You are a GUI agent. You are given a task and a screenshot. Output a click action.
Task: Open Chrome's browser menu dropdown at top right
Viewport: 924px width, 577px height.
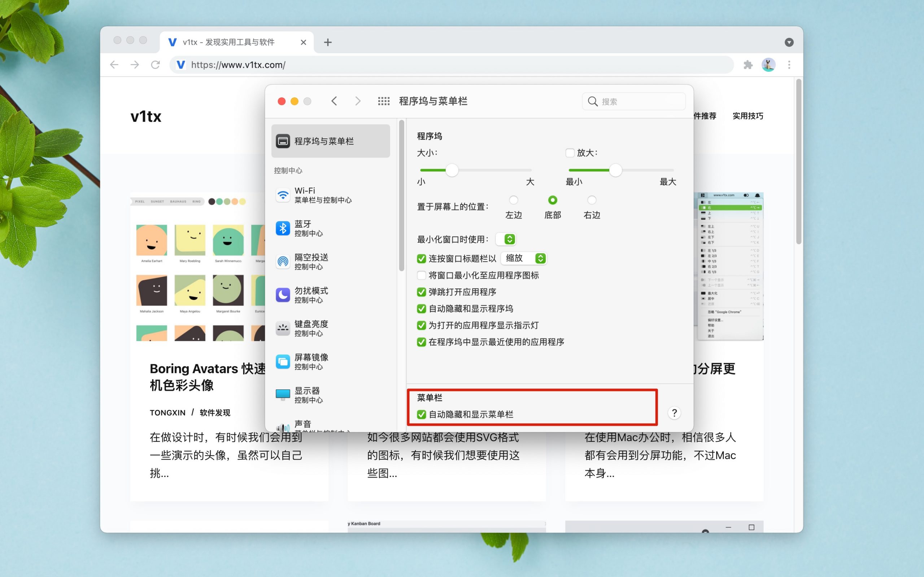[789, 65]
